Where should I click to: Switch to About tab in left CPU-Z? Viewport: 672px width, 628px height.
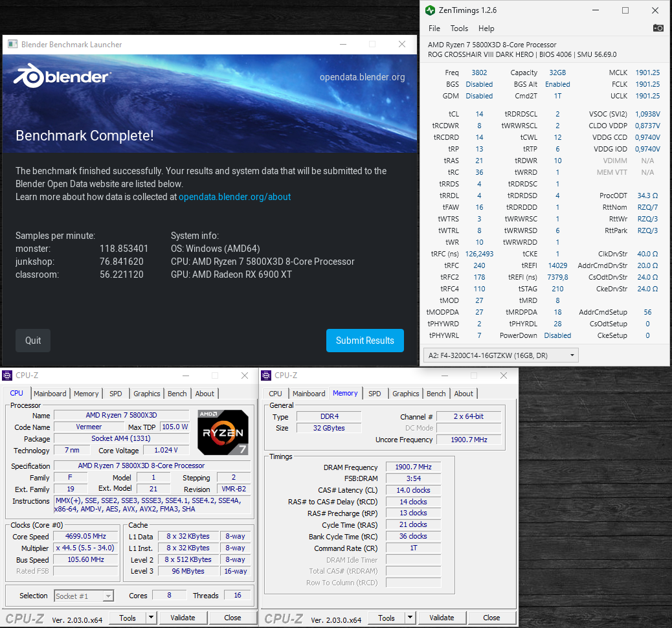[x=205, y=394]
